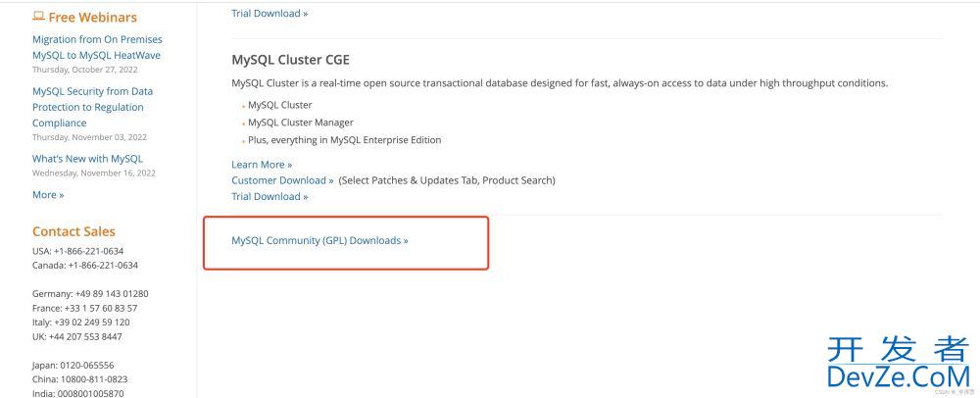Open Migration from On Premises webinar link
This screenshot has width=980, height=398.
(97, 47)
